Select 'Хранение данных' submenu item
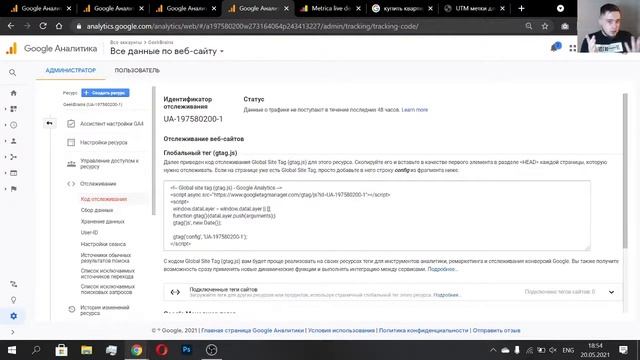This screenshot has width=640, height=360. [x=102, y=221]
